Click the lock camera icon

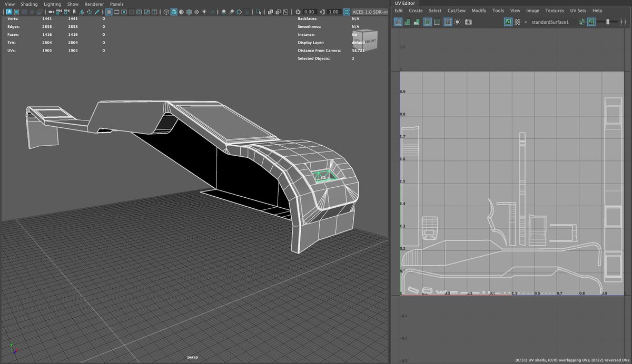point(59,12)
